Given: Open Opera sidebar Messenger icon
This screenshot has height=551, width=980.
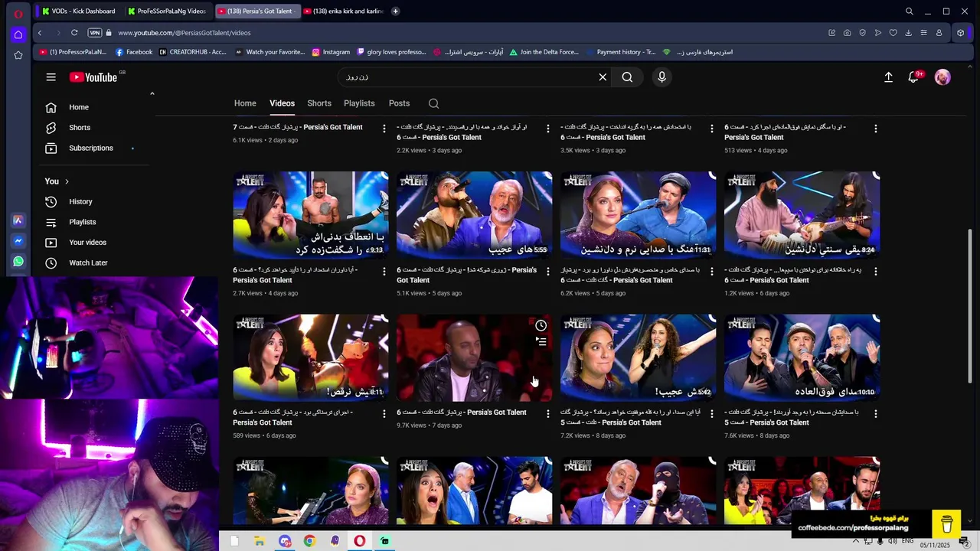Looking at the screenshot, I should pos(18,241).
